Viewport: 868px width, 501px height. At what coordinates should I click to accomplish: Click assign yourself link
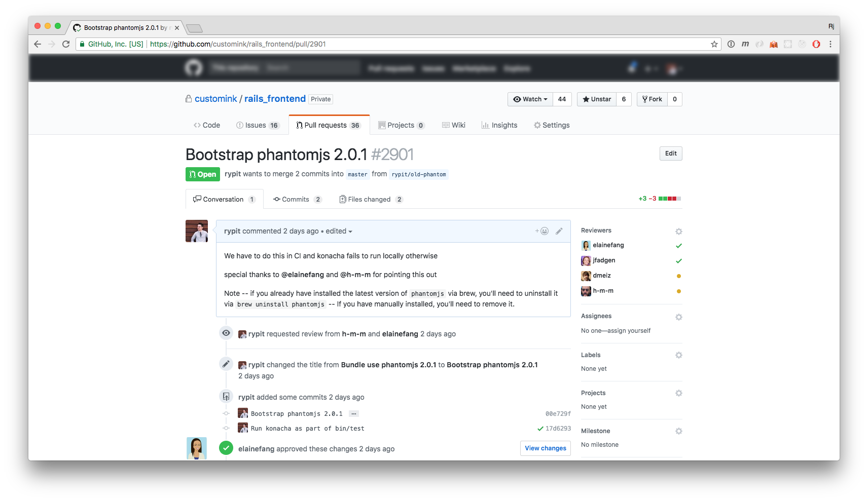629,331
